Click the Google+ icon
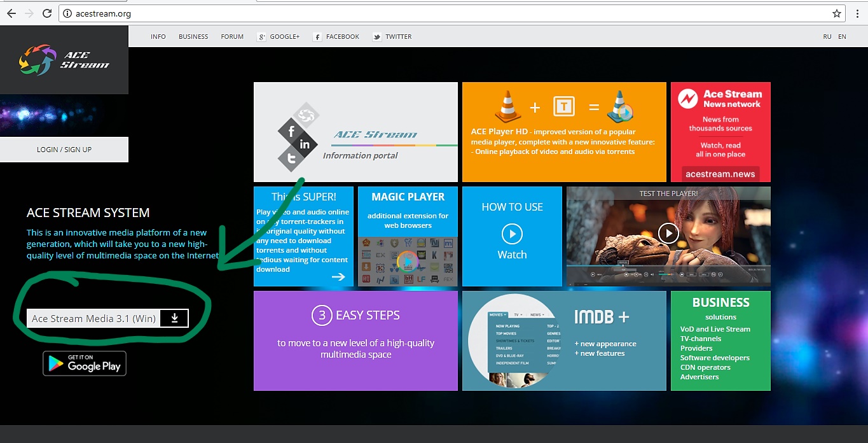The height and width of the screenshot is (443, 868). click(x=261, y=37)
